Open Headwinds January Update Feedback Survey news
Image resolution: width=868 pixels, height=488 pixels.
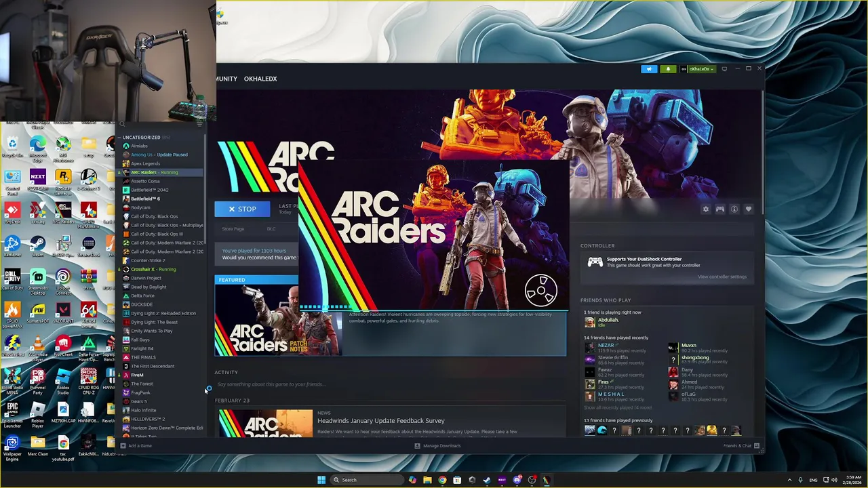click(381, 421)
